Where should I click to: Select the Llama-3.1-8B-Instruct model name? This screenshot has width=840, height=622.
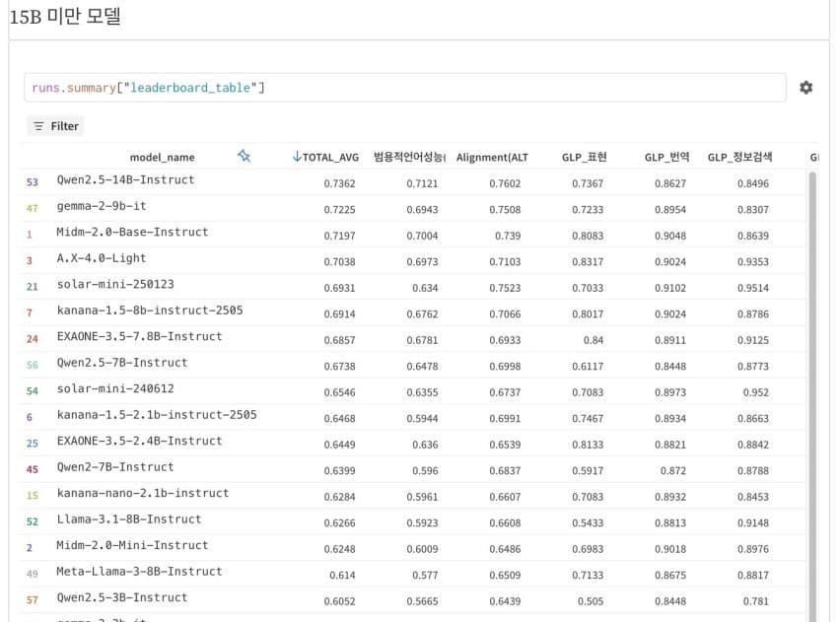tap(129, 519)
